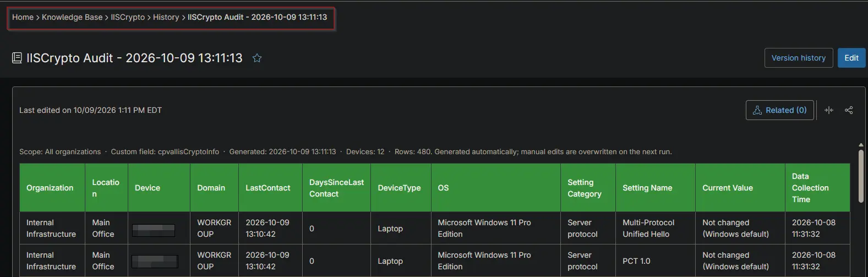Click the Current Value column header
This screenshot has height=277, width=868.
(x=740, y=188)
